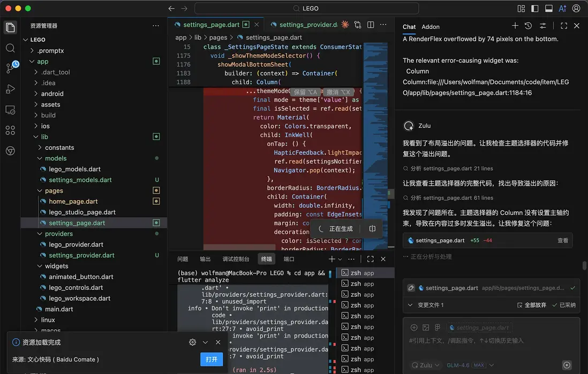Click the split editor icon in tab bar
This screenshot has height=374, width=588.
point(371,25)
